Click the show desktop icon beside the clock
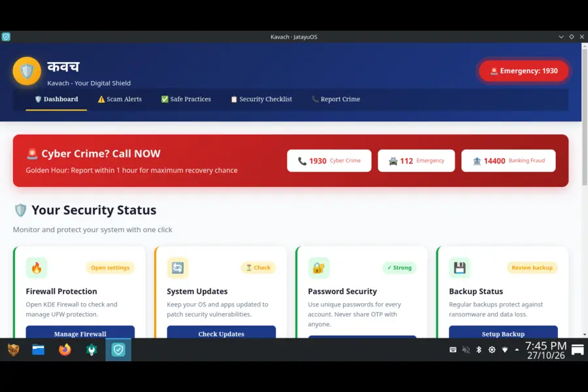 (x=578, y=350)
